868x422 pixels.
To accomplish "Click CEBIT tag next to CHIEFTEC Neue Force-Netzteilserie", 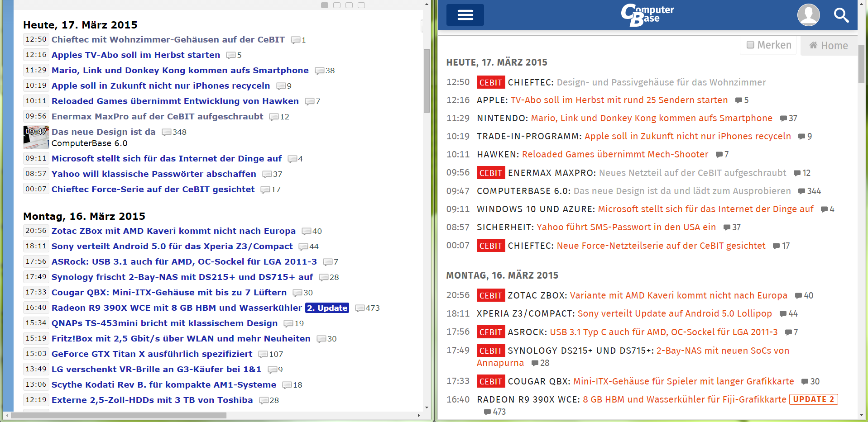I will click(490, 246).
